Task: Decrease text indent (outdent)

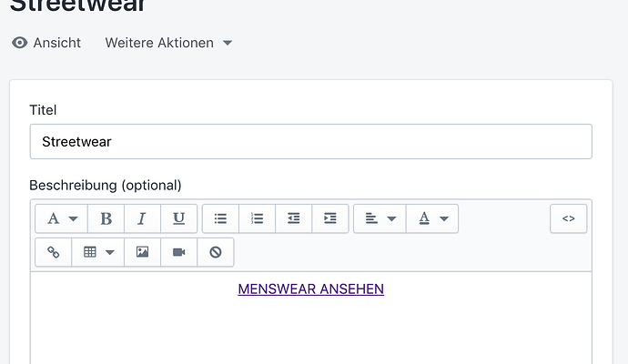Action: (293, 218)
